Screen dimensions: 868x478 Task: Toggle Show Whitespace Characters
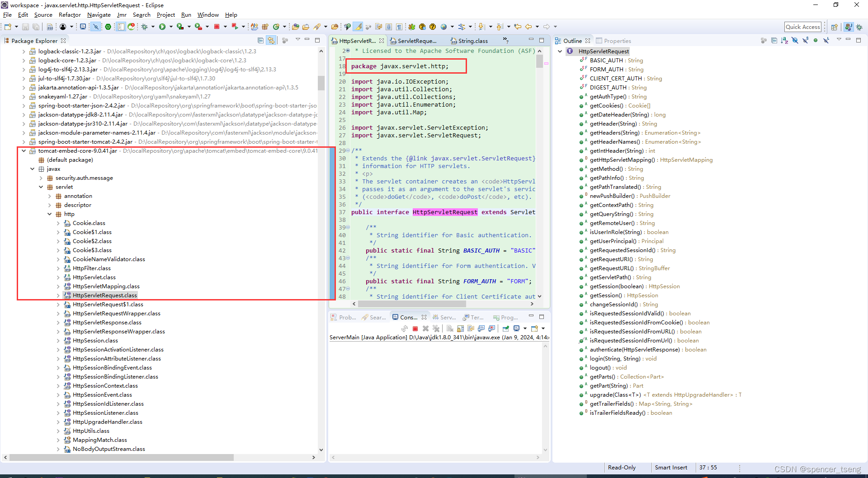(399, 27)
